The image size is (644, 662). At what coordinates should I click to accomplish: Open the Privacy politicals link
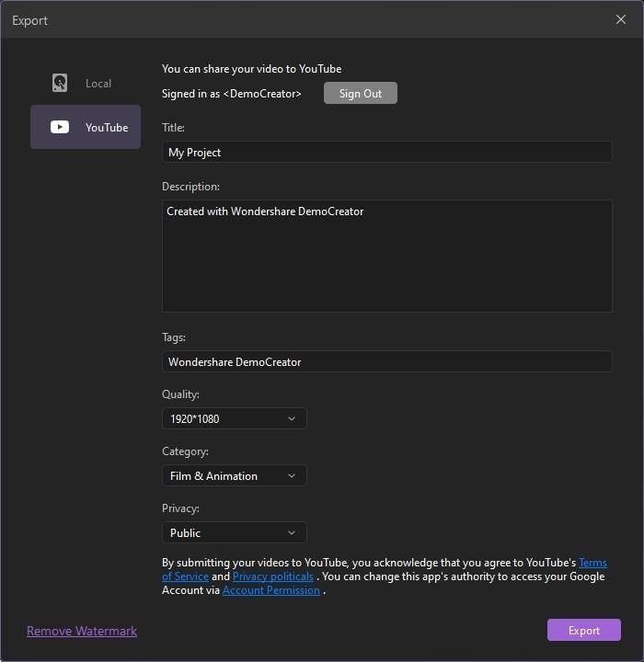(x=272, y=576)
